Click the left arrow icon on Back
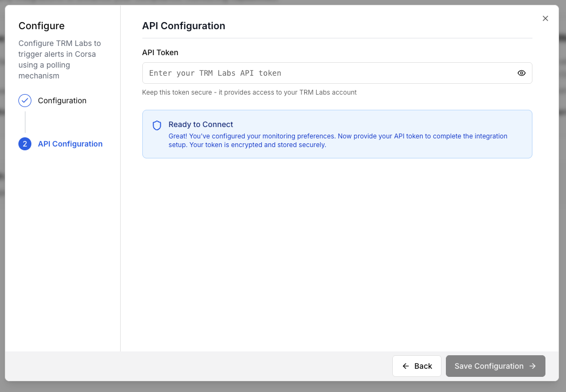 click(x=406, y=366)
